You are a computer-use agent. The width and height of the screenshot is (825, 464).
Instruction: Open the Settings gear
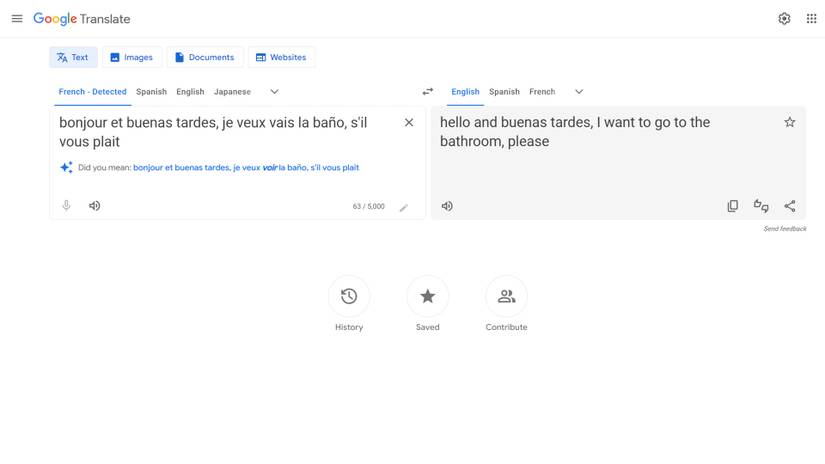coord(784,19)
